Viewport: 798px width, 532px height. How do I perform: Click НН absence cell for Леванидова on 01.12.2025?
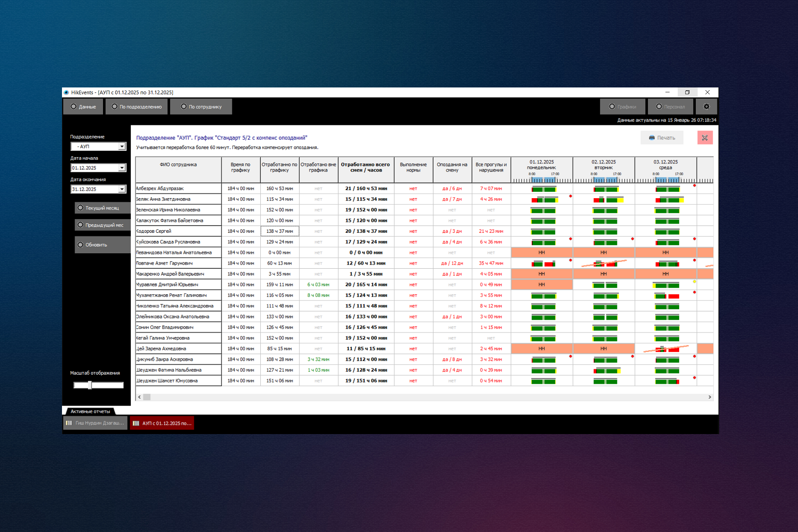pyautogui.click(x=541, y=252)
